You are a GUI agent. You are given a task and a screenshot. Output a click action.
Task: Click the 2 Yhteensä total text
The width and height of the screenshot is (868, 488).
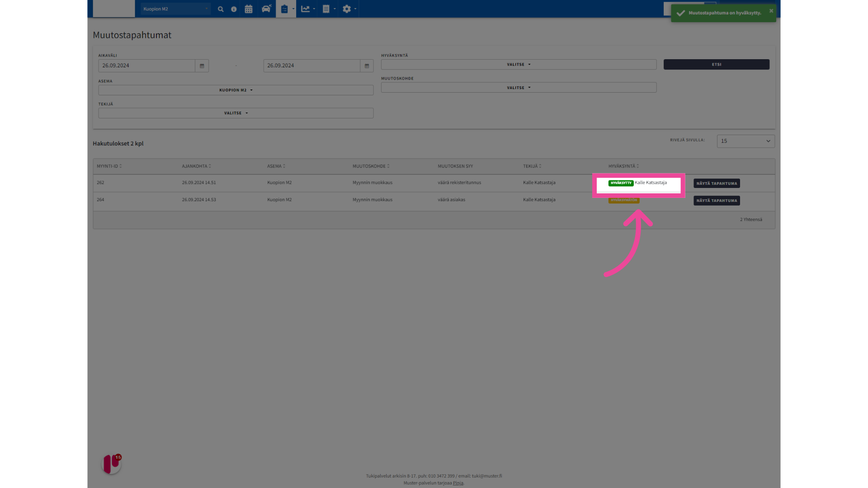(751, 220)
